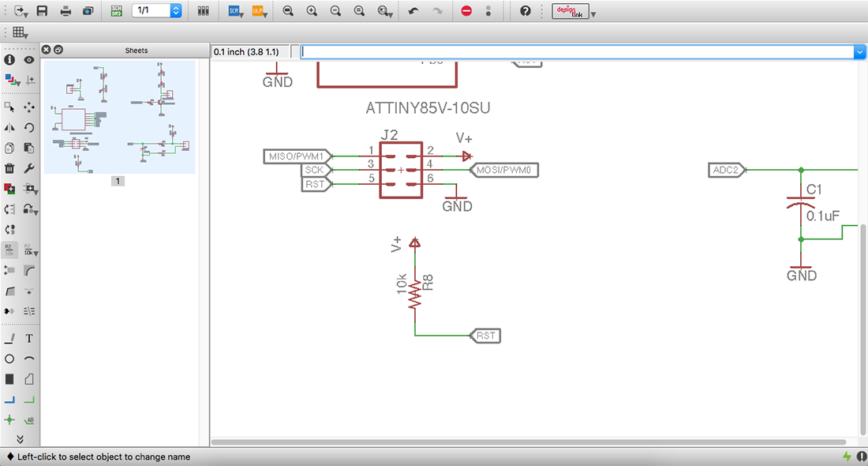
Task: Select the Smash tool
Action: [x=9, y=270]
